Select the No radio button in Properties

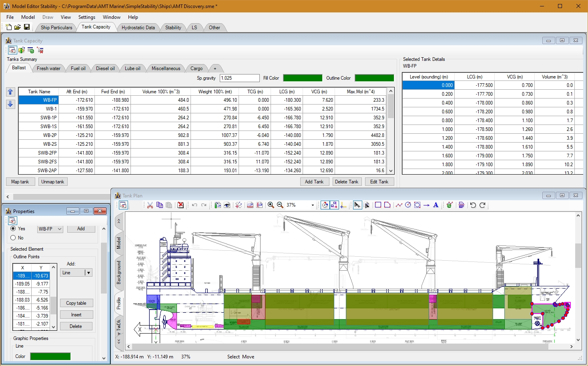pos(13,238)
